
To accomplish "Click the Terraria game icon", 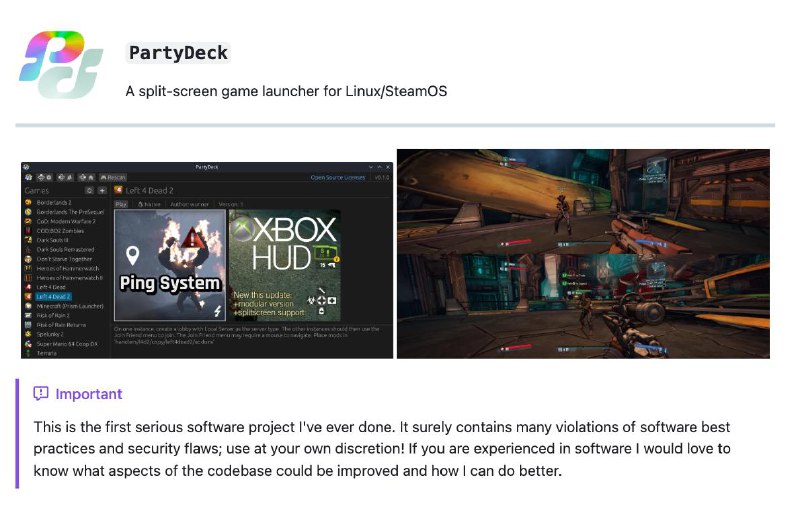I will click(x=28, y=353).
